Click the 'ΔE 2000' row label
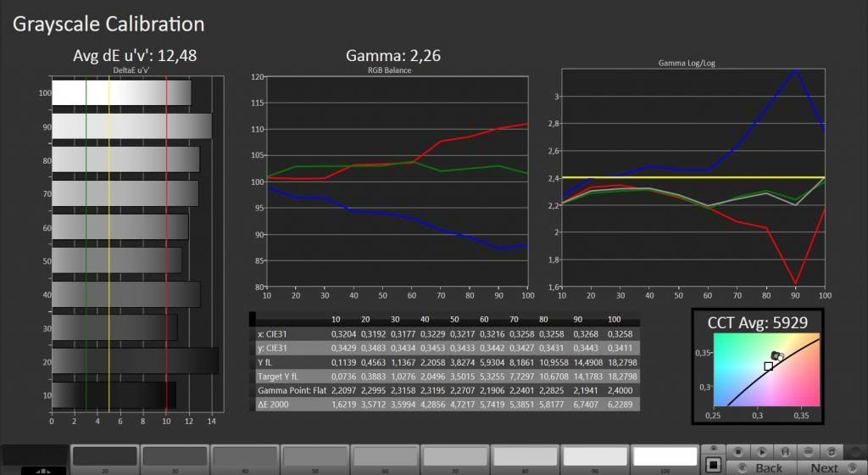This screenshot has width=868, height=475. tap(272, 404)
